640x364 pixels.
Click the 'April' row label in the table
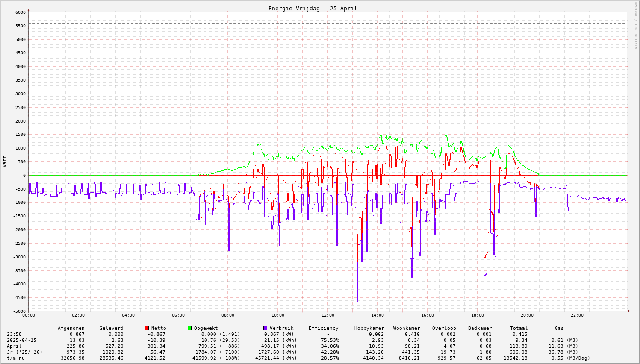coord(14,346)
